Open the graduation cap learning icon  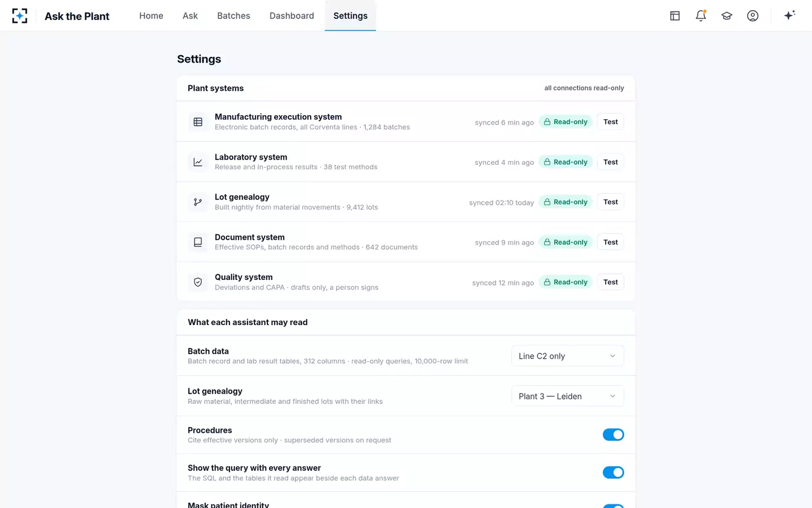[727, 16]
